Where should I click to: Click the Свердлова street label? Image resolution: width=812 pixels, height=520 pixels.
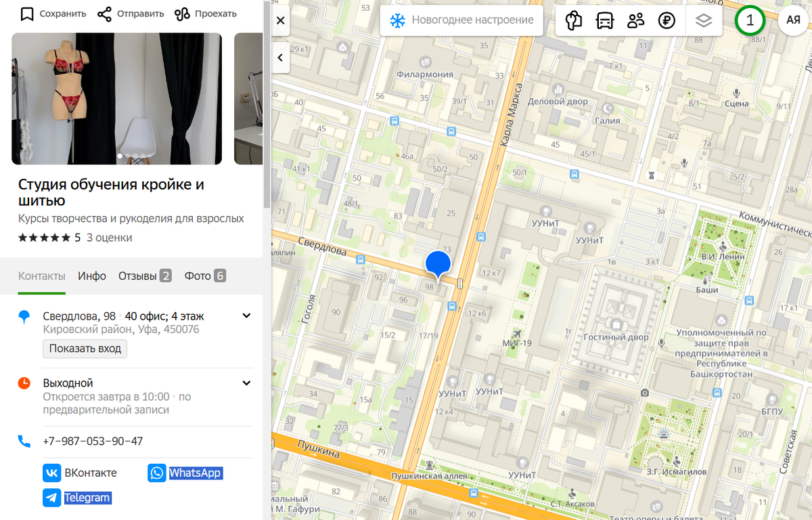[323, 248]
